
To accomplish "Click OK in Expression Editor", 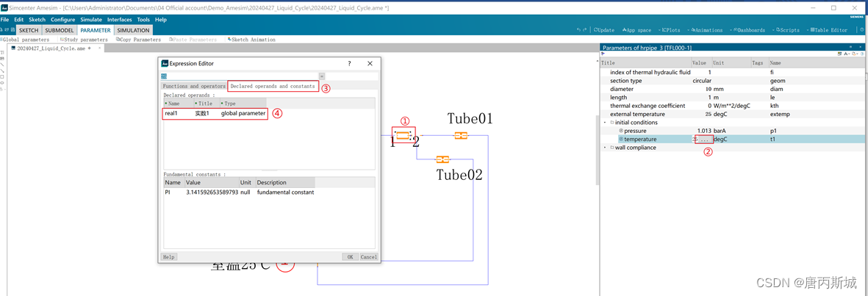I will click(x=350, y=257).
